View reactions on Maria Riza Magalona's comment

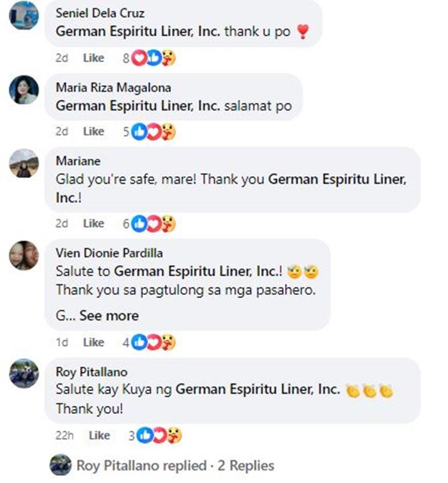coord(149,131)
